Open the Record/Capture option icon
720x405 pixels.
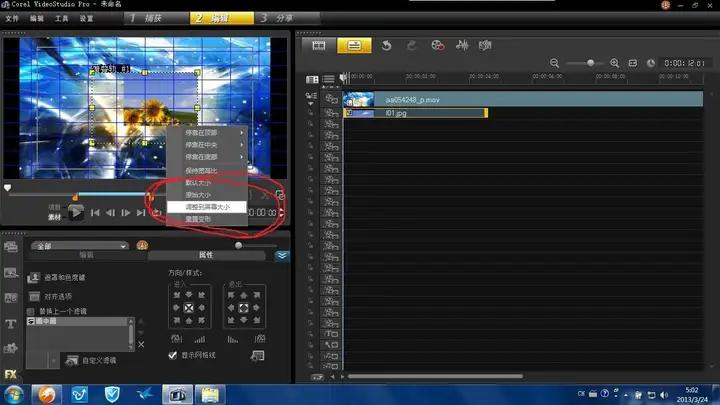[x=437, y=45]
